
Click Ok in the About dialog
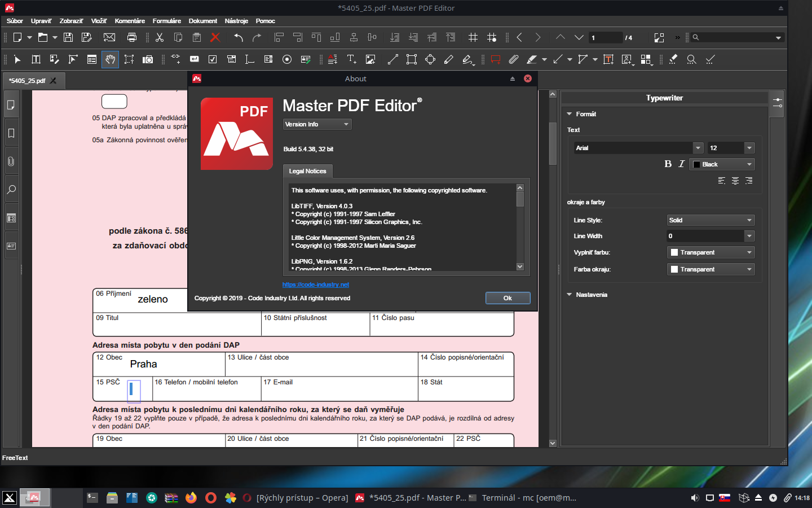click(x=507, y=298)
